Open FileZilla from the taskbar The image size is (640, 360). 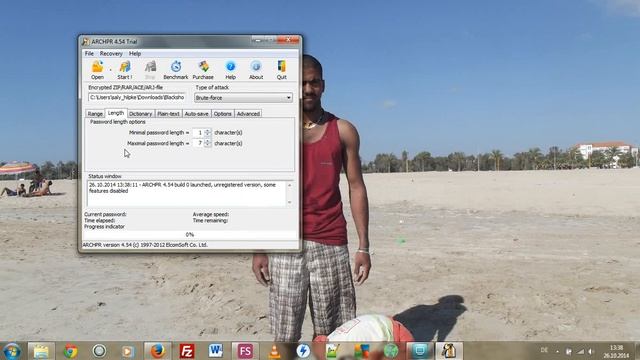point(187,351)
